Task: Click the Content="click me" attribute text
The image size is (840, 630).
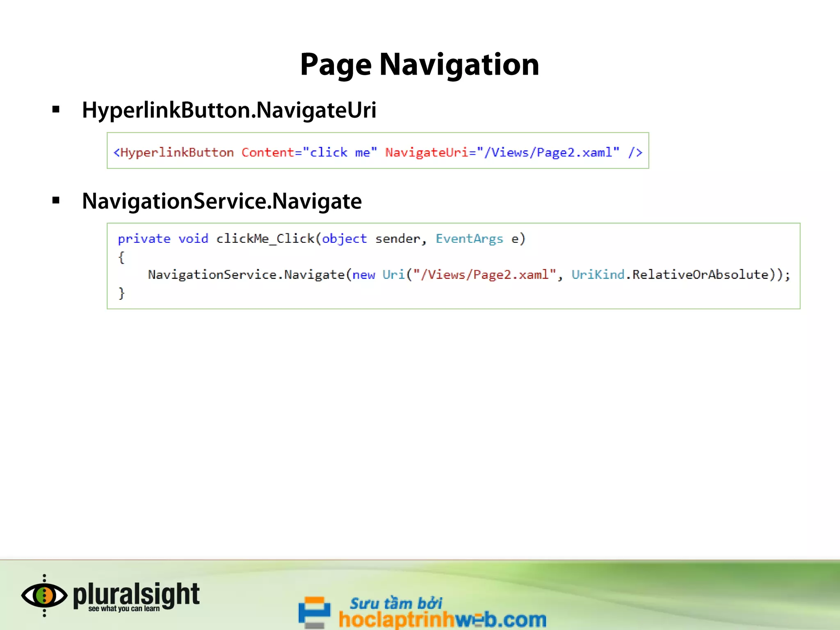Action: point(309,153)
